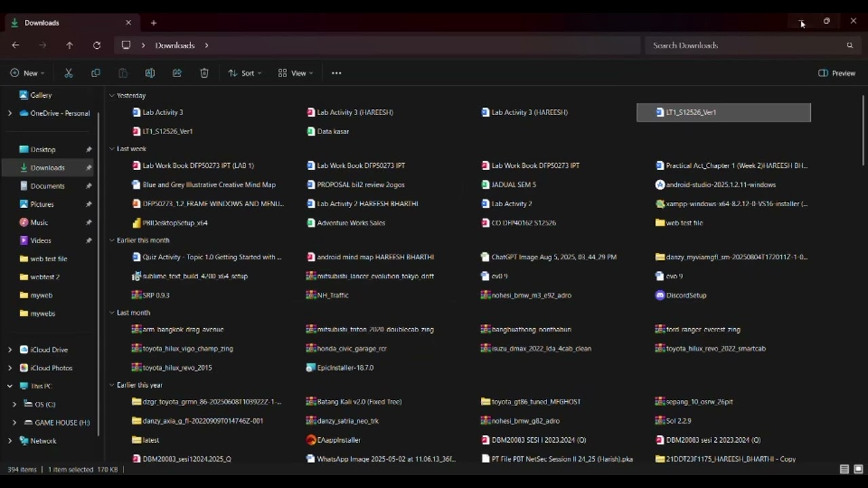Select JADUAL SEM 5 file
Image resolution: width=868 pixels, height=488 pixels.
click(509, 184)
